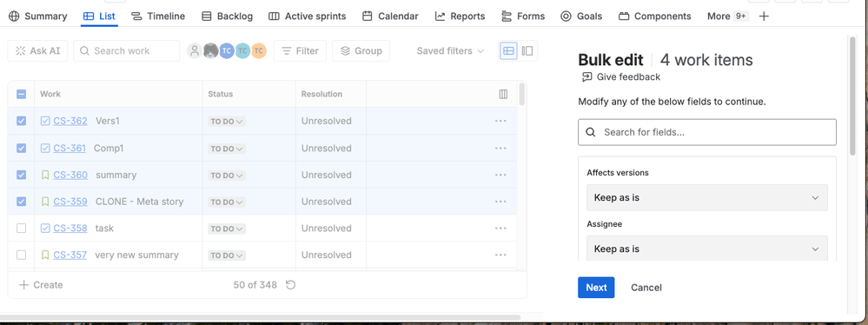The image size is (868, 325).
Task: Select the teal TC avatar filter
Action: pos(242,51)
